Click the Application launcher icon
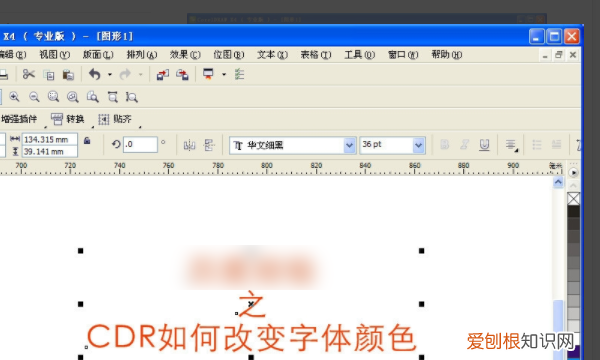The width and height of the screenshot is (600, 360). [208, 74]
